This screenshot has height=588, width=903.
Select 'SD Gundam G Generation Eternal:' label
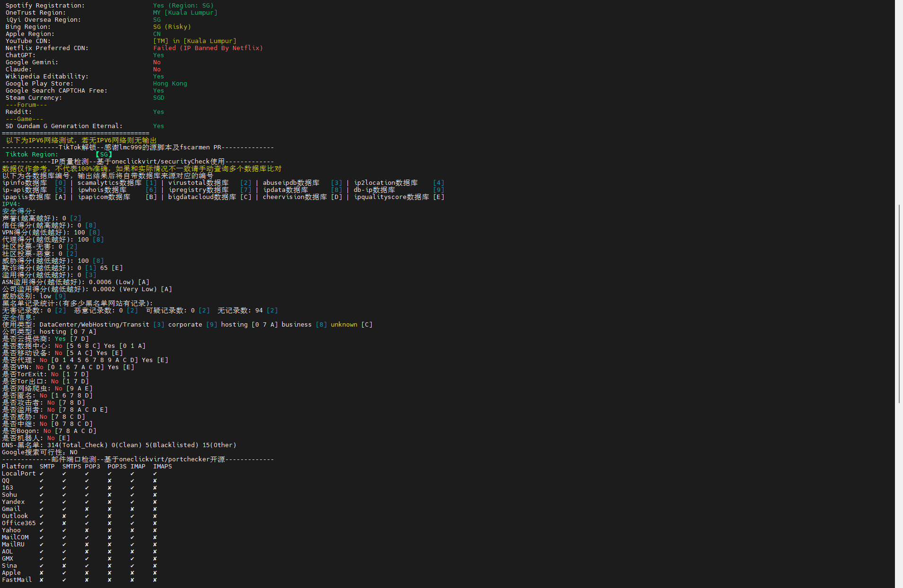pyautogui.click(x=64, y=126)
